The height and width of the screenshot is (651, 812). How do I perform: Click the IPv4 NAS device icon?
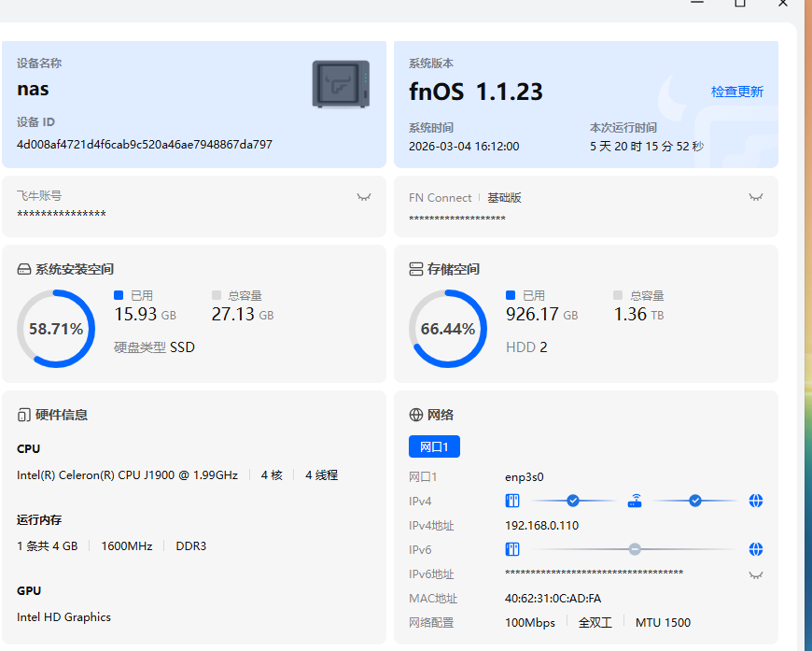(512, 501)
